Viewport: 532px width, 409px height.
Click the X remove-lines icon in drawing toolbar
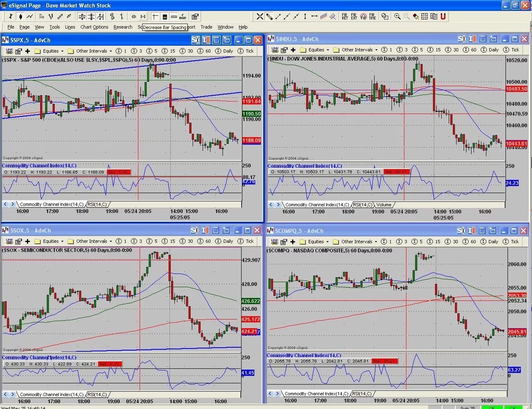tap(260, 17)
